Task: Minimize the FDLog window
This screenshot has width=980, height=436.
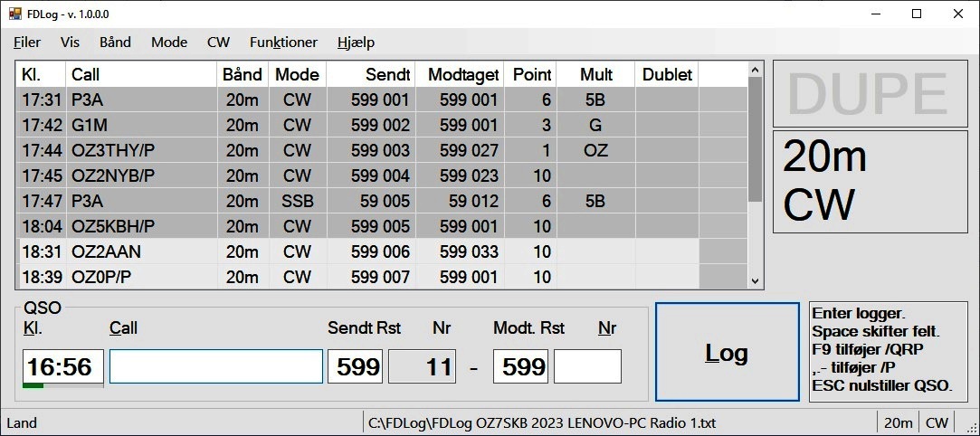Action: tap(875, 14)
